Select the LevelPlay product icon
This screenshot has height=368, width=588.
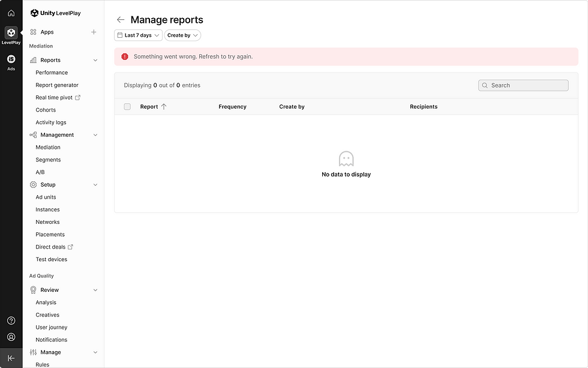click(11, 32)
